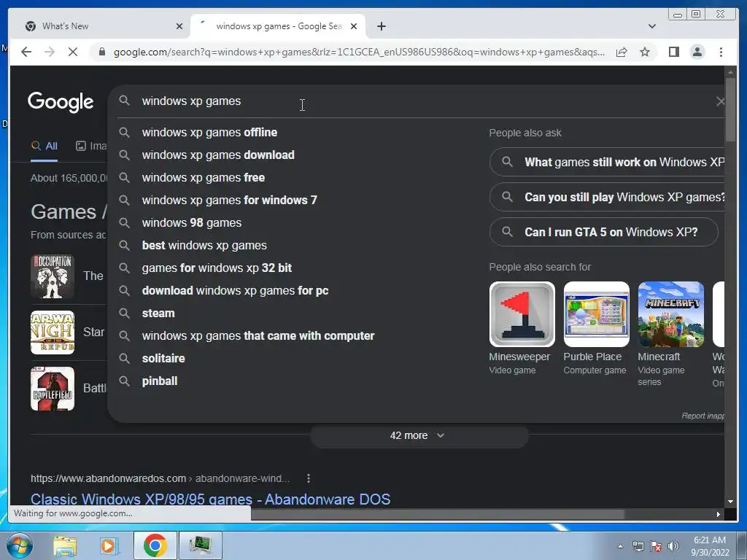The height and width of the screenshot is (560, 747).
Task: Ask What games still work on Windows XP
Action: pyautogui.click(x=607, y=162)
